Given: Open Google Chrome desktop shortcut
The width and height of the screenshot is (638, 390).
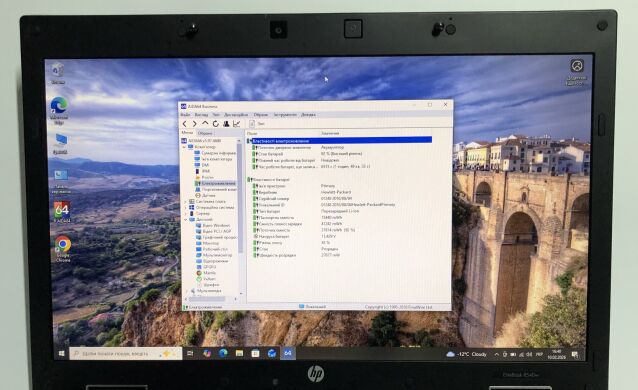Looking at the screenshot, I should click(x=63, y=248).
